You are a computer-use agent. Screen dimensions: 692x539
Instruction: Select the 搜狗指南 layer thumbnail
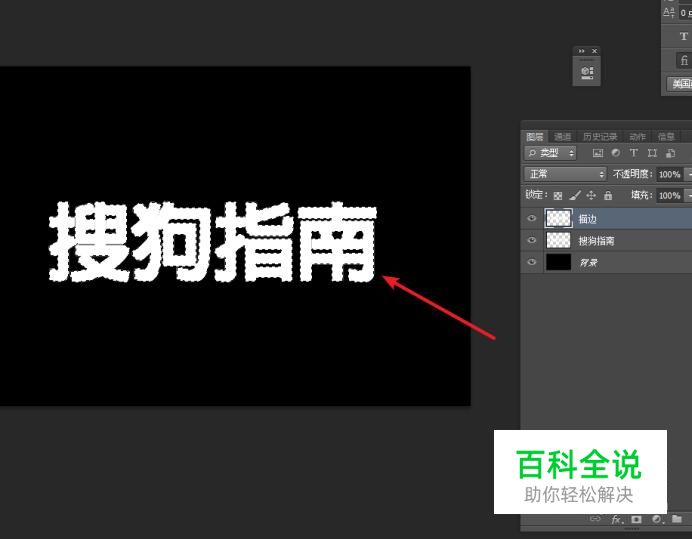tap(558, 240)
